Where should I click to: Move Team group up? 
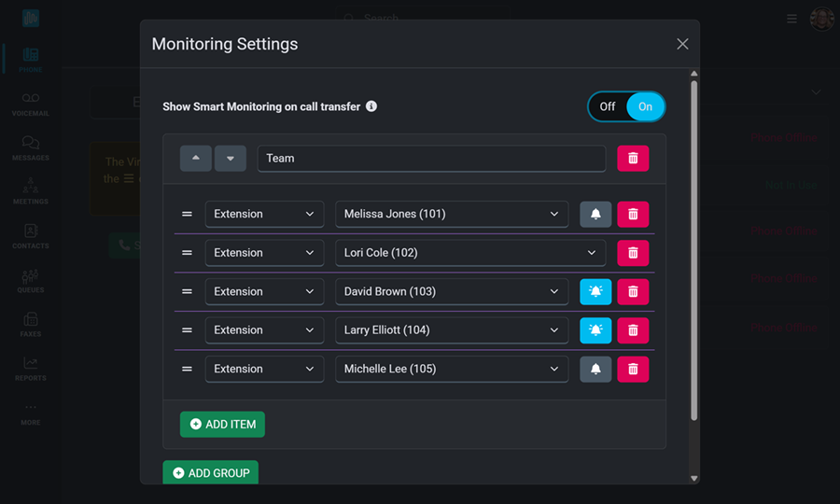pyautogui.click(x=196, y=159)
